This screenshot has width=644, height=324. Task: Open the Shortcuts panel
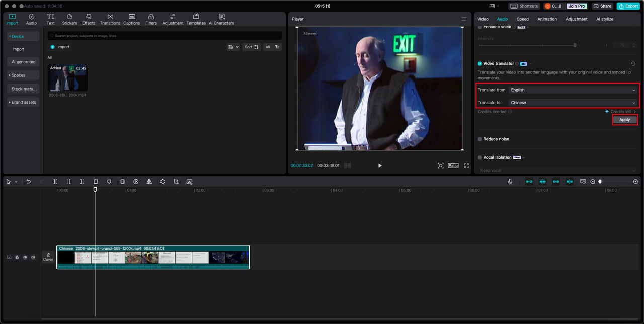524,6
